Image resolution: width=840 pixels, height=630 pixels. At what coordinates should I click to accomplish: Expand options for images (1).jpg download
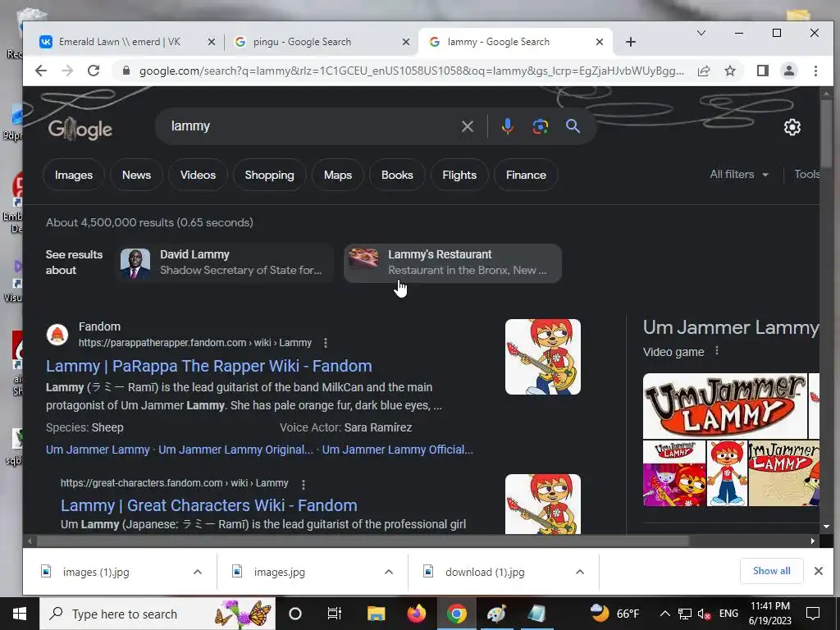tap(198, 572)
